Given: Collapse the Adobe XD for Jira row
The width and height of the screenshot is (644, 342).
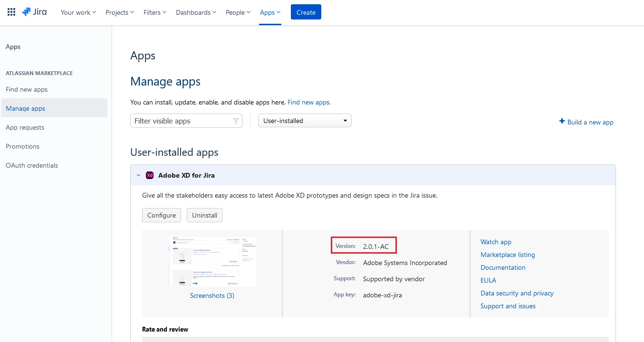Looking at the screenshot, I should click(x=138, y=175).
